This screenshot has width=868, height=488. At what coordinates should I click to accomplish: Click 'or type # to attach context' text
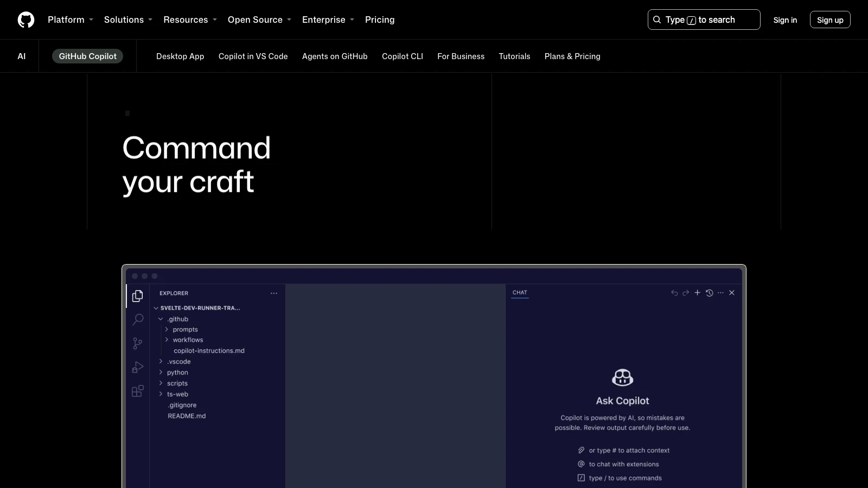click(x=629, y=450)
